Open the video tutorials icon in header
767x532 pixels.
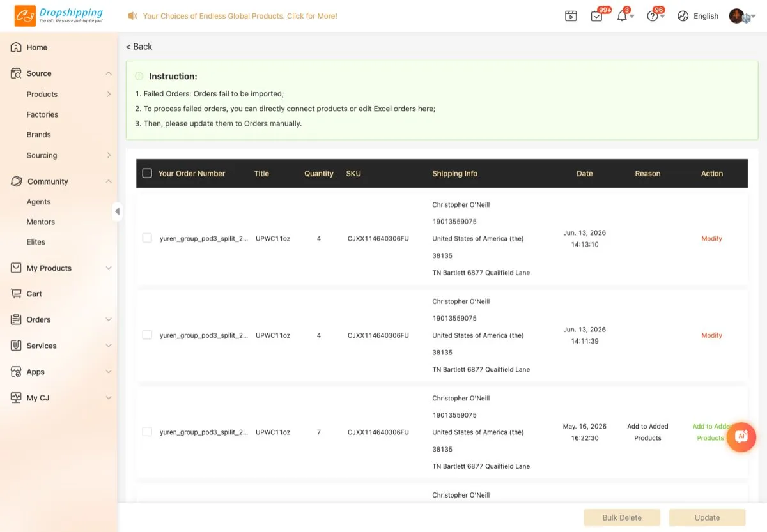571,17
